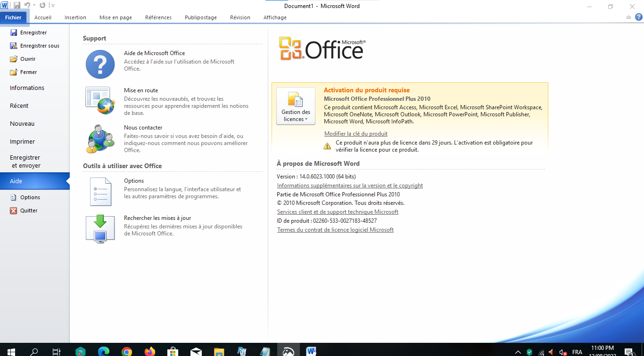The image size is (644, 356).
Task: Click the yellow warning triangle icon
Action: [327, 146]
